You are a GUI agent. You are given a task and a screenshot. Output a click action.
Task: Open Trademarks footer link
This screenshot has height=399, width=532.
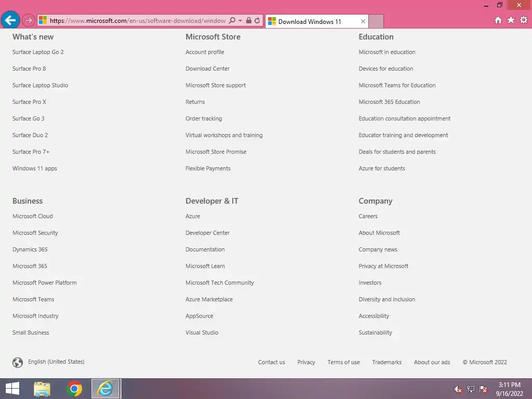pyautogui.click(x=387, y=362)
